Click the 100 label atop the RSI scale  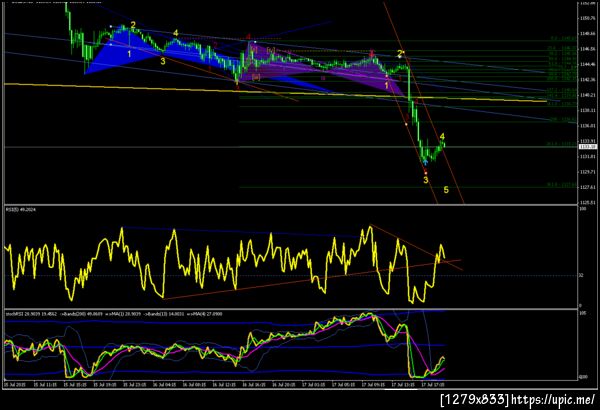click(x=582, y=209)
